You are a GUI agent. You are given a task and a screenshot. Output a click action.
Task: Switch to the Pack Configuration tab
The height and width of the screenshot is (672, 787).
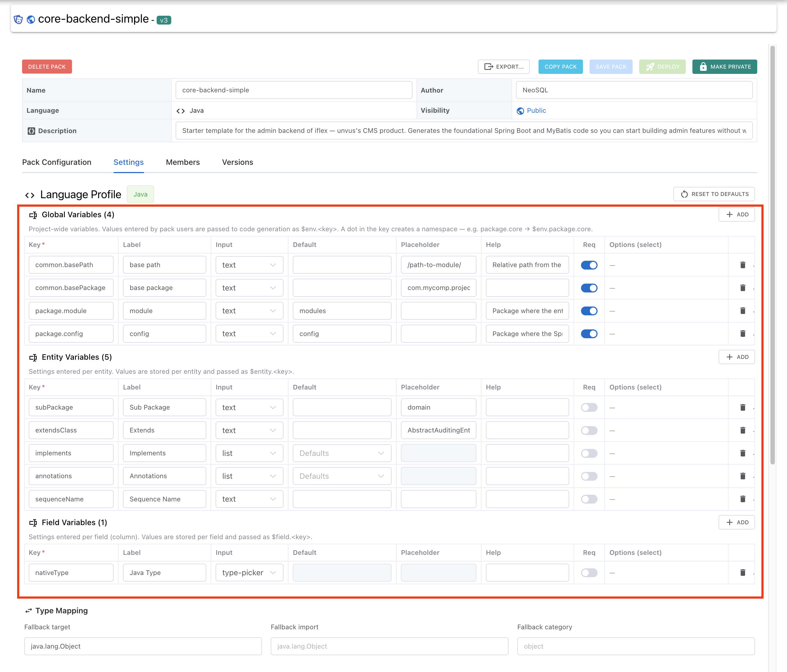tap(57, 162)
